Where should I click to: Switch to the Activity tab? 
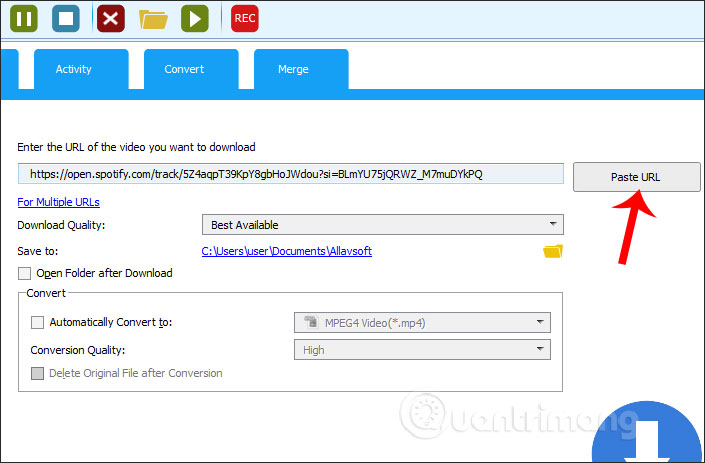[x=81, y=69]
